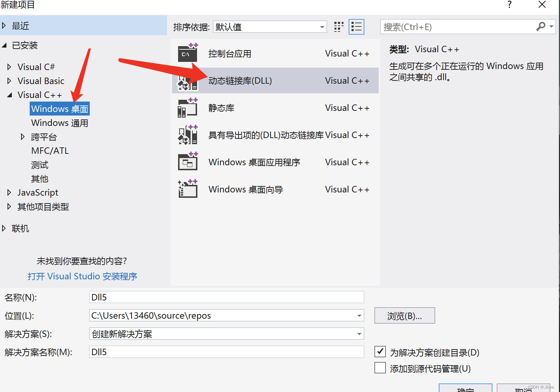Select 动态链接库(DLL) template row
This screenshot has width=560, height=392.
pyautogui.click(x=275, y=80)
